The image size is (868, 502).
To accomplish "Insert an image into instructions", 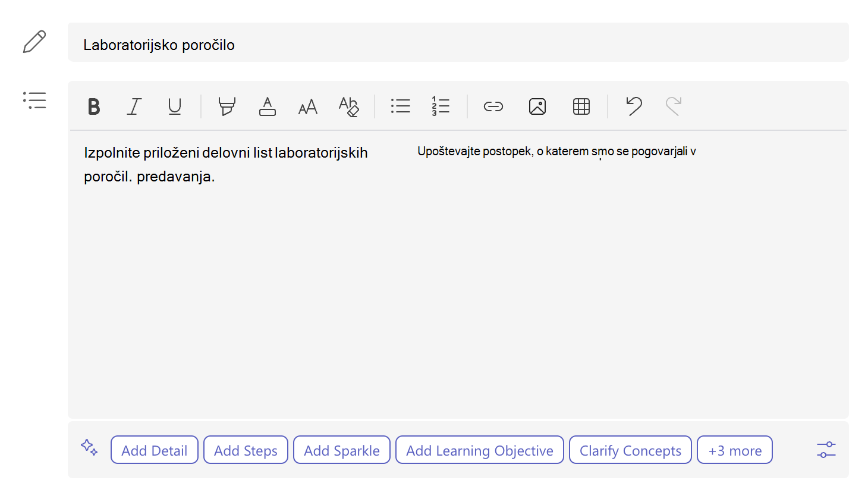I will [x=537, y=106].
